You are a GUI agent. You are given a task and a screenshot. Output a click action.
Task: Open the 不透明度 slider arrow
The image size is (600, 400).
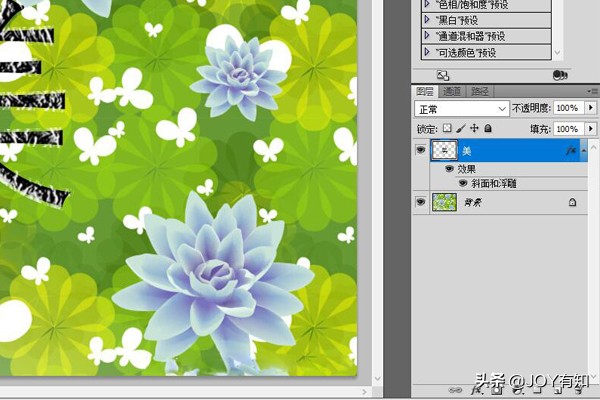[591, 108]
